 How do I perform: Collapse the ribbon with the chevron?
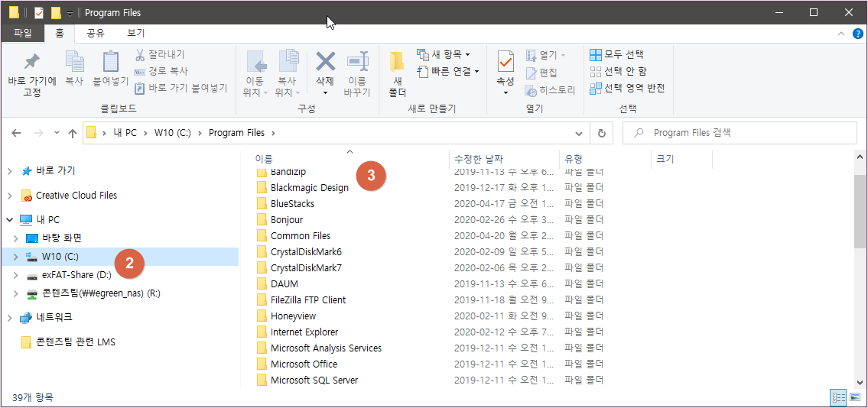[x=842, y=34]
